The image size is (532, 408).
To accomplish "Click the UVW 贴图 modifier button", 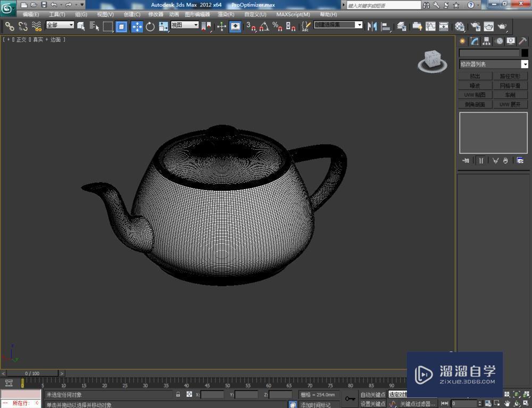I will tap(474, 95).
